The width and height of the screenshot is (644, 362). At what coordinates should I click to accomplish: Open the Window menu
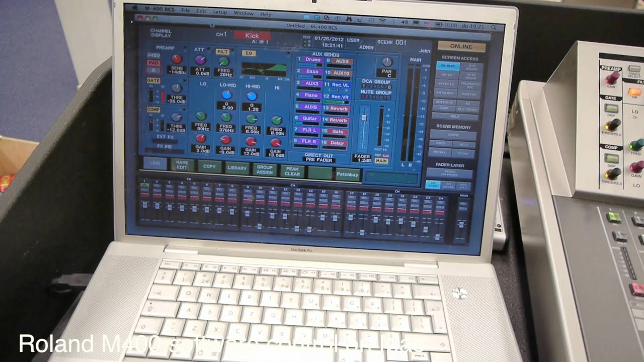click(x=244, y=13)
